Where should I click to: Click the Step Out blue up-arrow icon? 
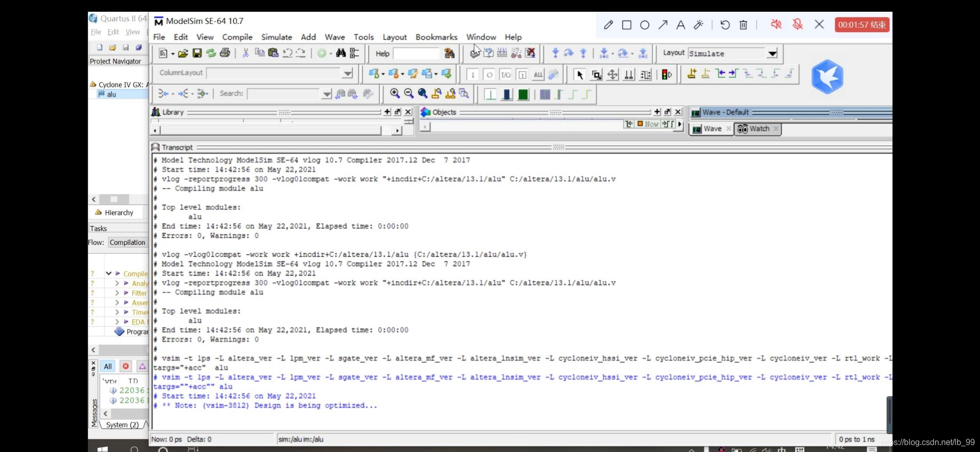coord(583,53)
